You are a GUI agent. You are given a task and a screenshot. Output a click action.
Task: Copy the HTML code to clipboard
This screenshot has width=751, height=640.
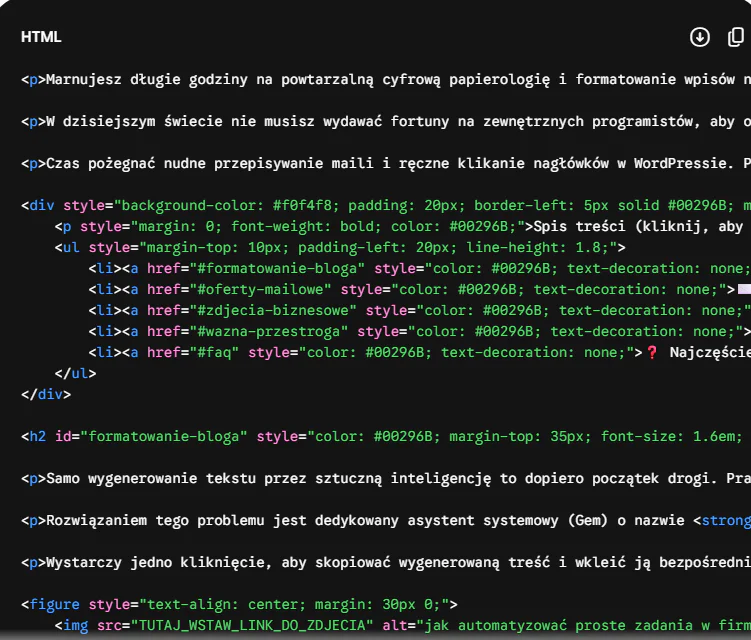736,37
